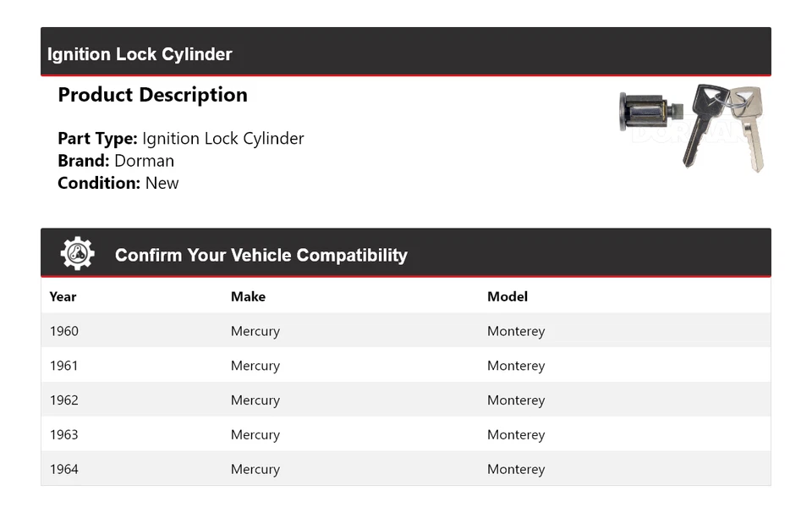Click the "Ignition Lock Cylinder" title bar text
The width and height of the screenshot is (812, 513).
click(x=140, y=54)
